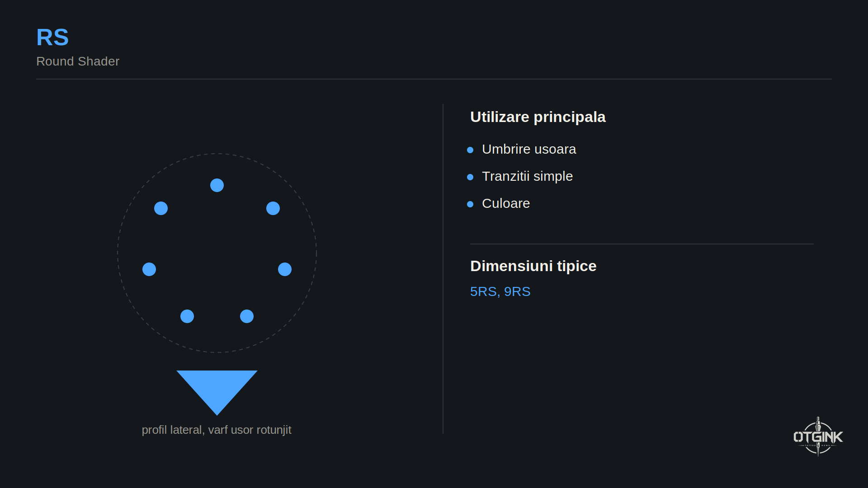Click the bullet dot beside Culoare
This screenshot has width=868, height=488.
470,204
